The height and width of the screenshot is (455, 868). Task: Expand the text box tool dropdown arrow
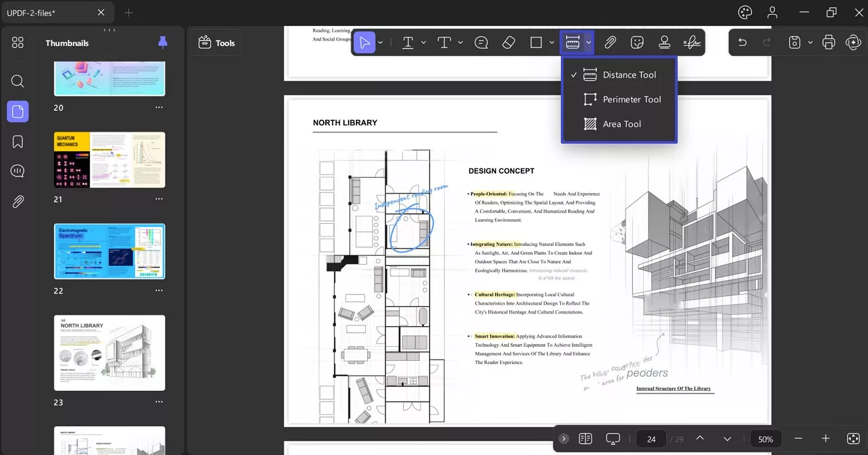click(460, 43)
